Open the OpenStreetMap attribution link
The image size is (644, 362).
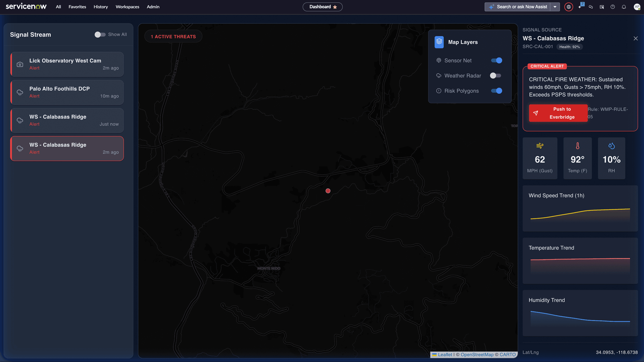click(477, 355)
